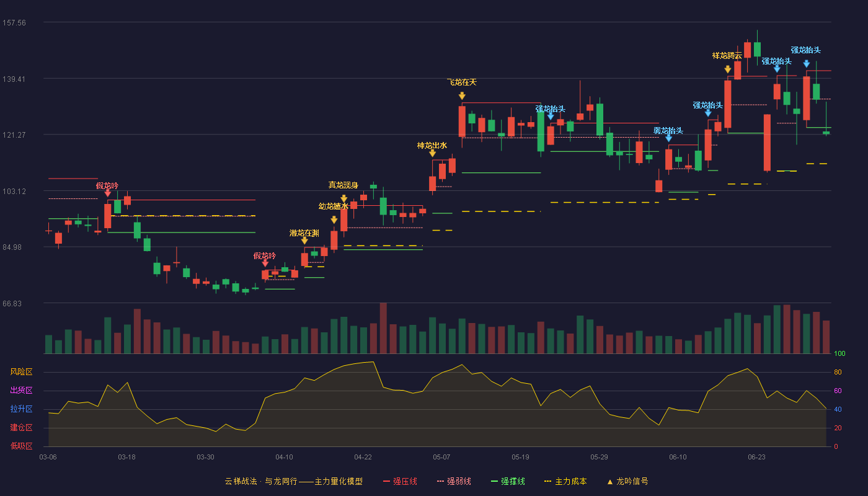This screenshot has width=868, height=496.
Task: Select the 拉升区 zone label
Action: (x=22, y=409)
